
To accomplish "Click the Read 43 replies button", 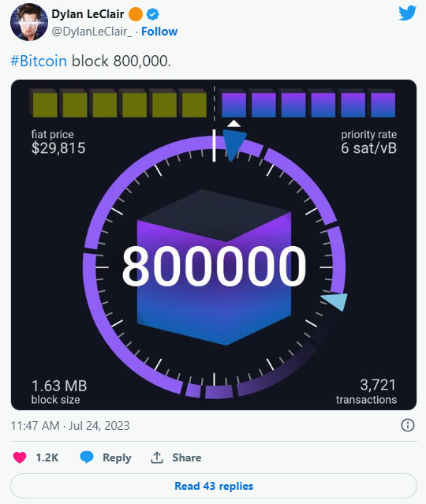I will (214, 486).
